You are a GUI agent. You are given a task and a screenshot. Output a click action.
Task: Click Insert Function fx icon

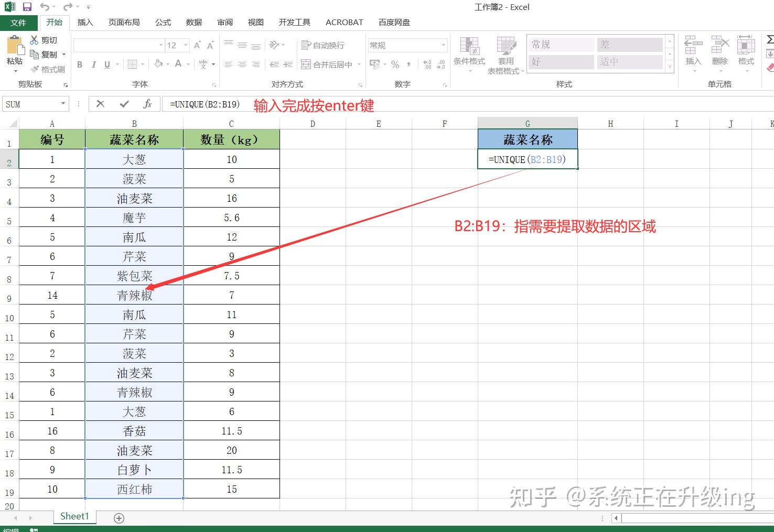click(148, 104)
